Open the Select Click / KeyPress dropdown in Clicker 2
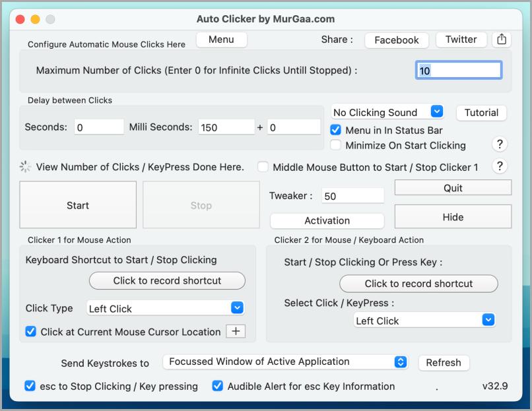The width and height of the screenshot is (532, 411). point(424,320)
